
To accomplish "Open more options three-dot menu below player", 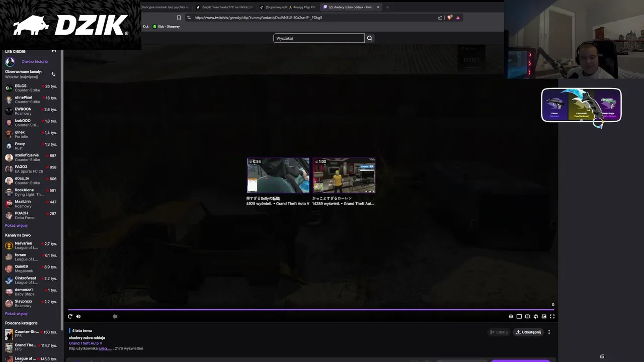I will 549,332.
